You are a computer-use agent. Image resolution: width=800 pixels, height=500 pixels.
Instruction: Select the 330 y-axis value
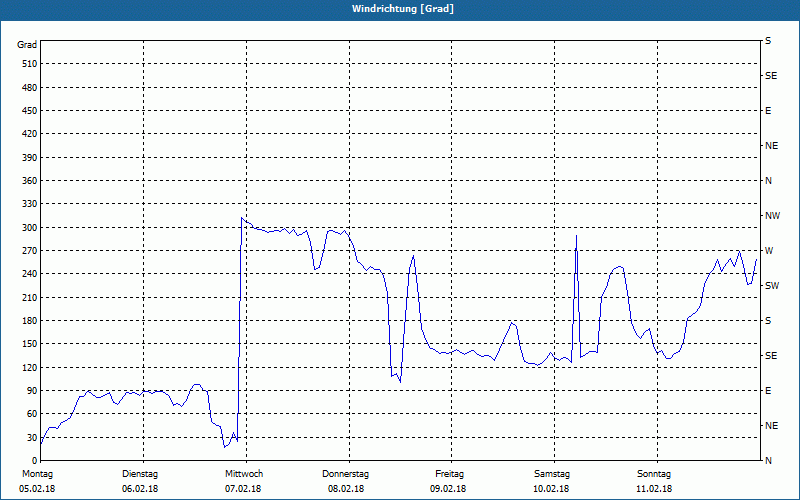(x=30, y=204)
